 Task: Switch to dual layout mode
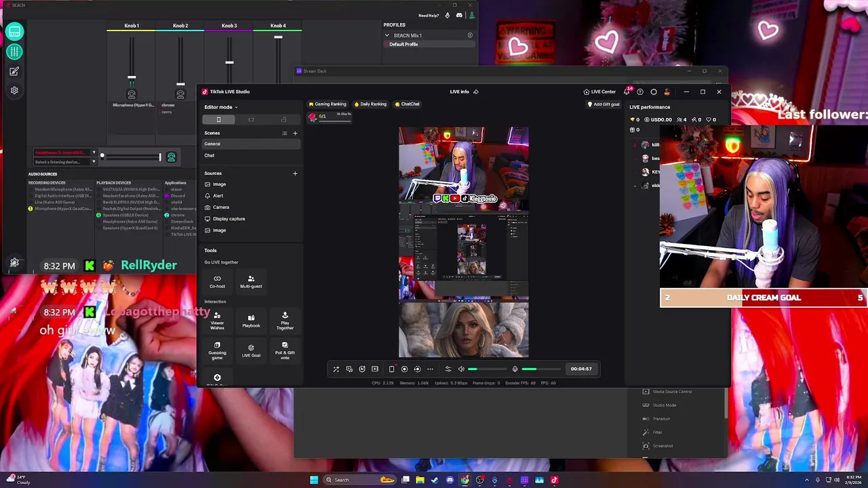coord(283,119)
